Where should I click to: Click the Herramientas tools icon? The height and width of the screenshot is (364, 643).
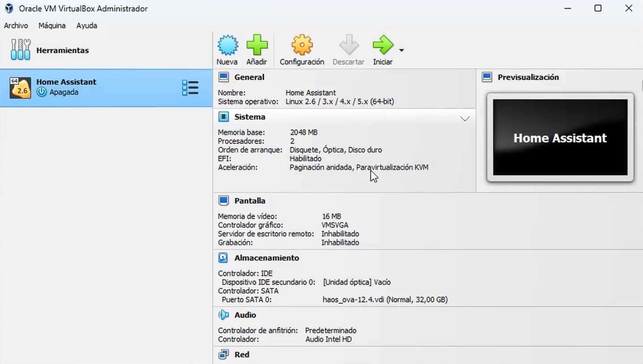pyautogui.click(x=20, y=50)
